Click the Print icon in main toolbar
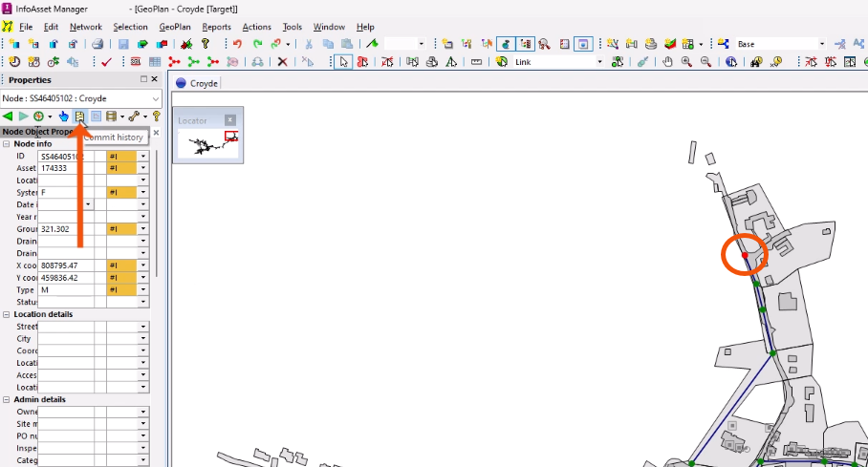 point(98,44)
